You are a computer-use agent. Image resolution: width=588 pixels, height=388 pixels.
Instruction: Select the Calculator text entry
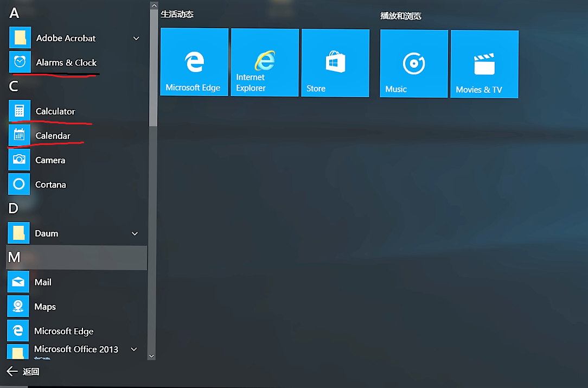55,111
